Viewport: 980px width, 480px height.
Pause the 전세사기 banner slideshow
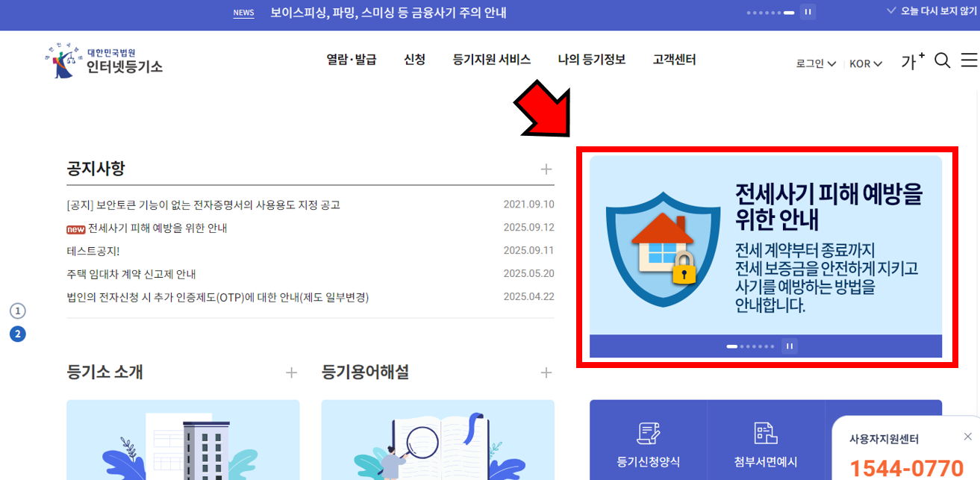(x=790, y=346)
